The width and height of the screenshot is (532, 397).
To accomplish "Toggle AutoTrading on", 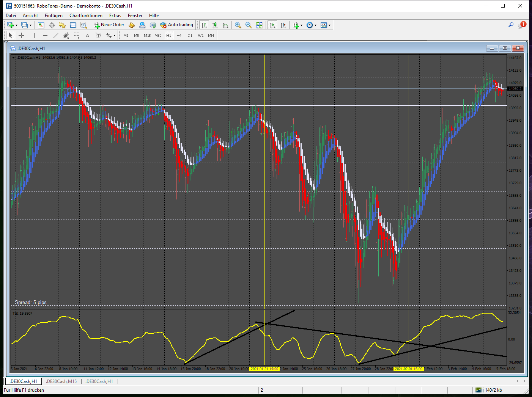I will pyautogui.click(x=177, y=25).
